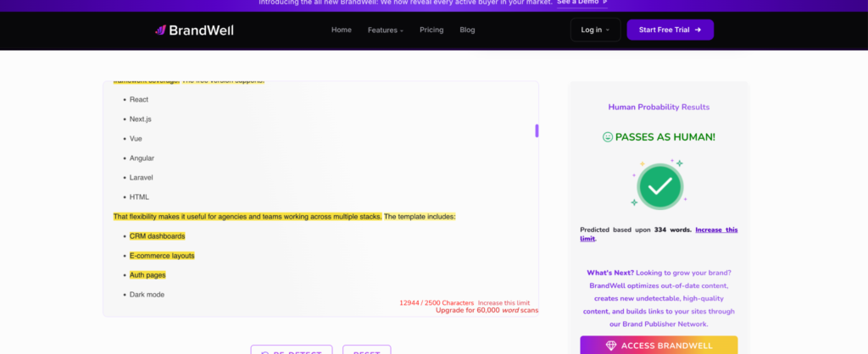Viewport: 868px width, 354px height.
Task: Open the Log in dropdown
Action: coord(596,30)
